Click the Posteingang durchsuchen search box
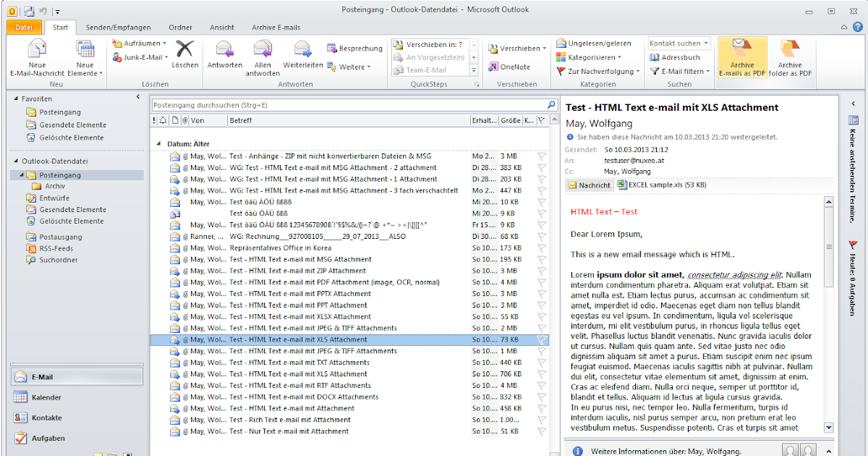Image resolution: width=868 pixels, height=456 pixels. coord(348,105)
